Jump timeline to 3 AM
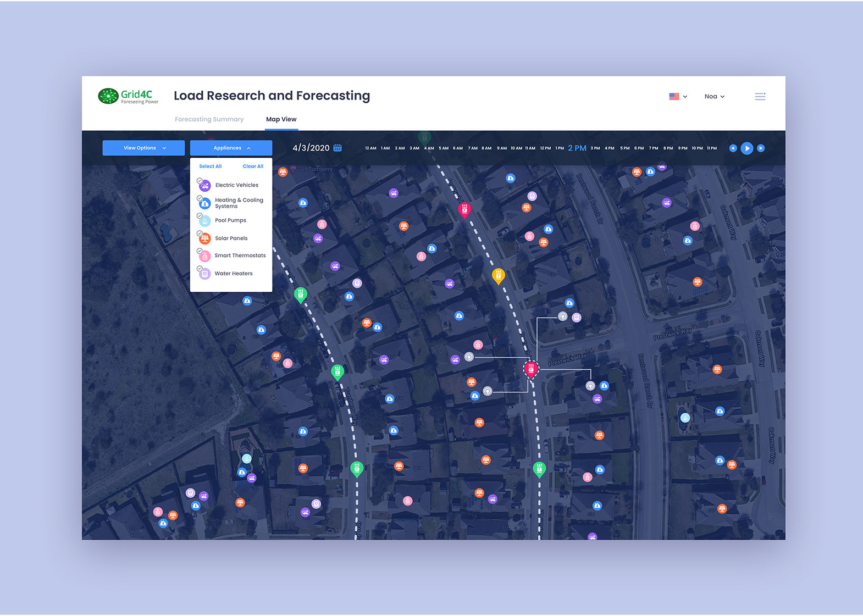Viewport: 863px width, 616px height. (414, 148)
